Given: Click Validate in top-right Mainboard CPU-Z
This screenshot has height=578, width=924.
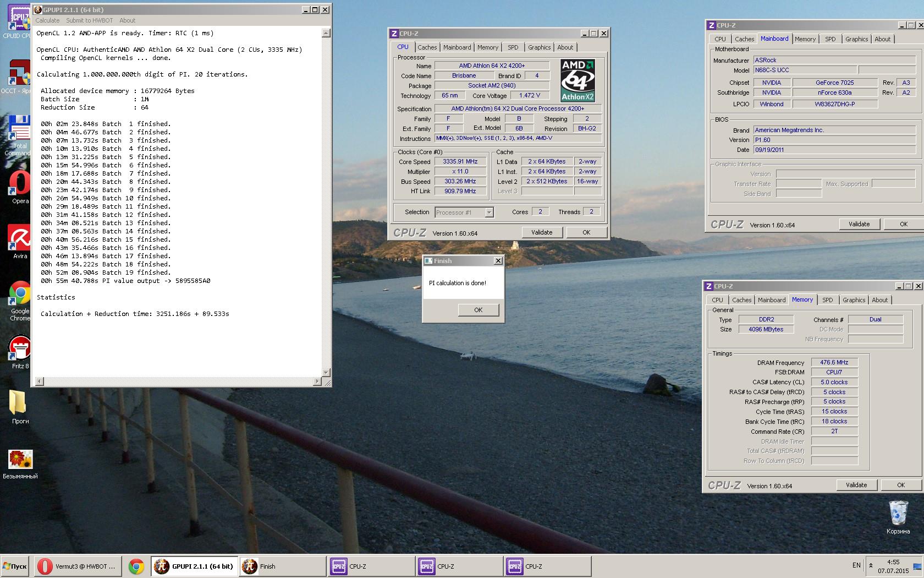Looking at the screenshot, I should (859, 224).
